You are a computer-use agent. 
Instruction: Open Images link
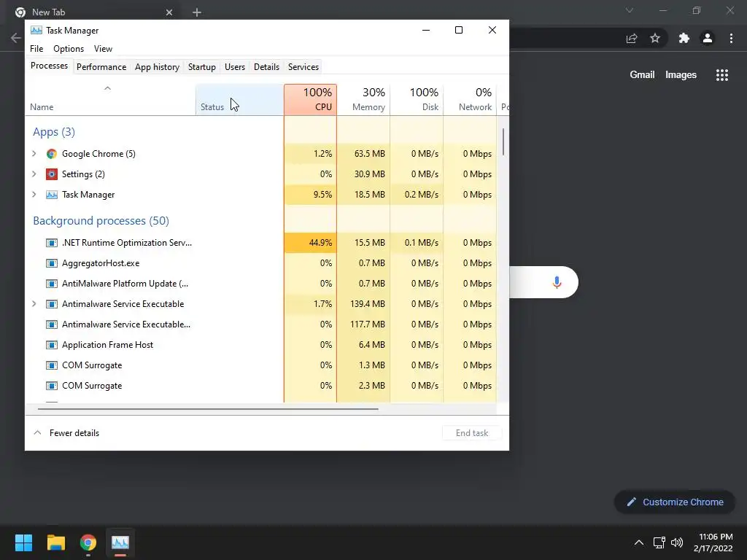pyautogui.click(x=681, y=75)
